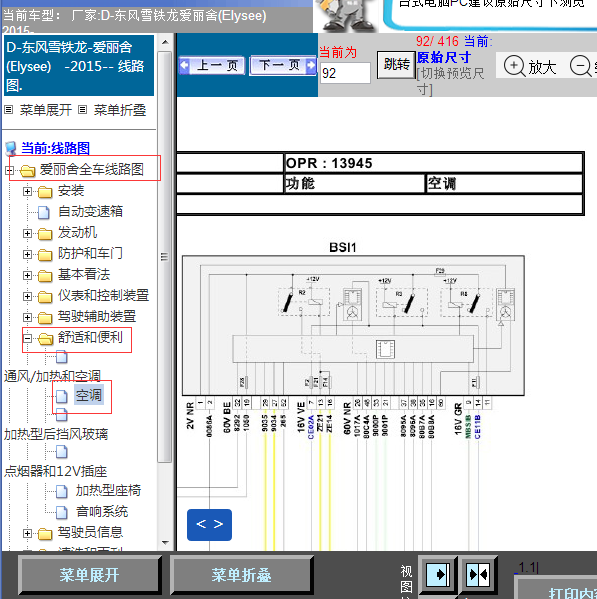Collapse the 舒适和便利 folder node
The image size is (597, 599).
27,338
